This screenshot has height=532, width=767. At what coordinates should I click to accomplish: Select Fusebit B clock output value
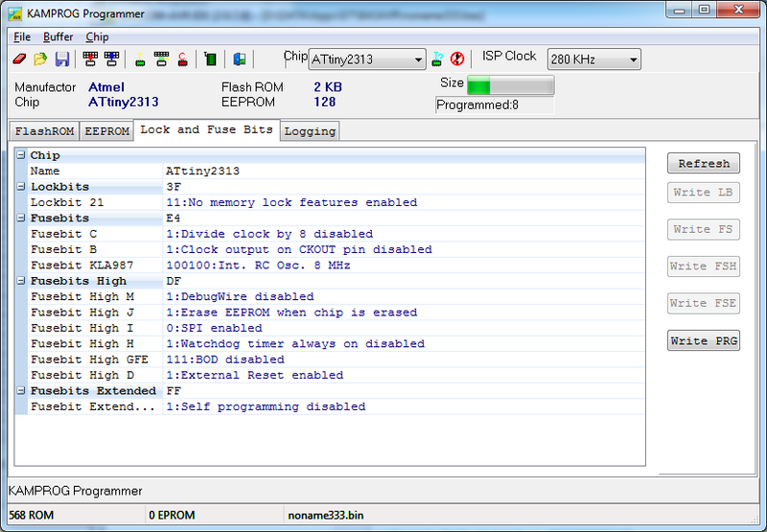(404, 249)
